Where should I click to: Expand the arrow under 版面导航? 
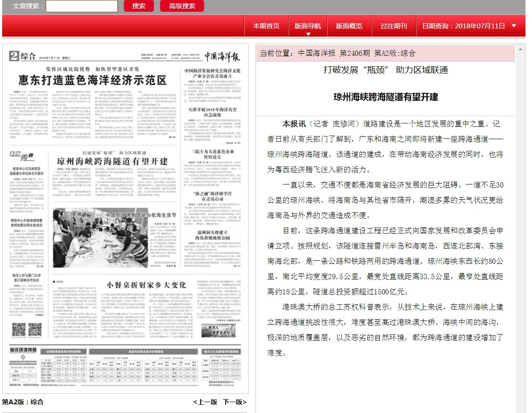[308, 34]
